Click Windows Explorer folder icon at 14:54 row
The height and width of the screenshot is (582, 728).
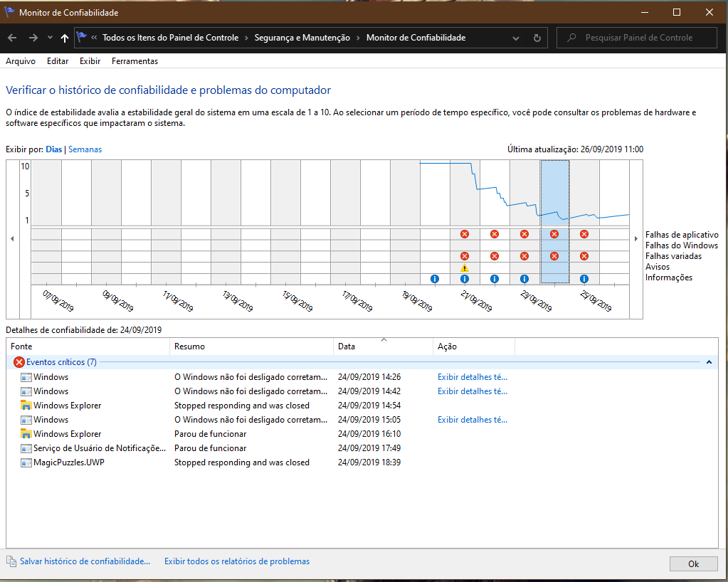[x=26, y=405]
